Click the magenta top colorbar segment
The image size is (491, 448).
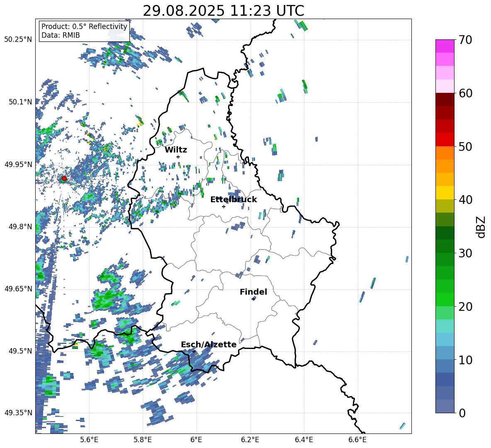click(445, 46)
